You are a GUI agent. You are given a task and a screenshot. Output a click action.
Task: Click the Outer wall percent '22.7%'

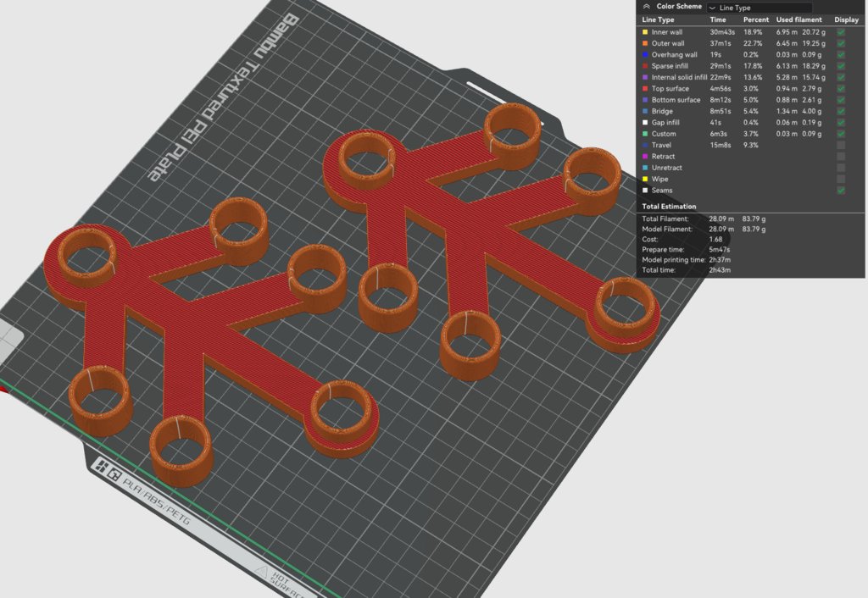[753, 43]
